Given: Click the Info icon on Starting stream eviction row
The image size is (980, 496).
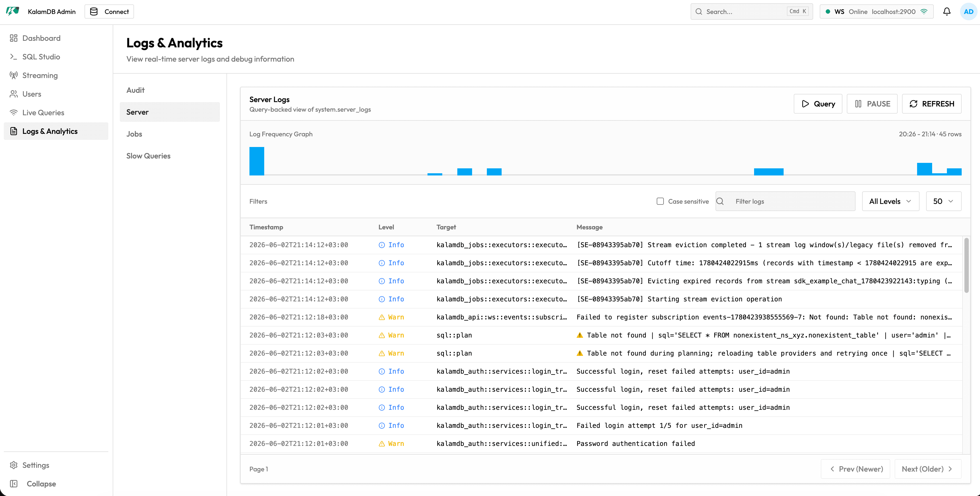Looking at the screenshot, I should tap(382, 299).
